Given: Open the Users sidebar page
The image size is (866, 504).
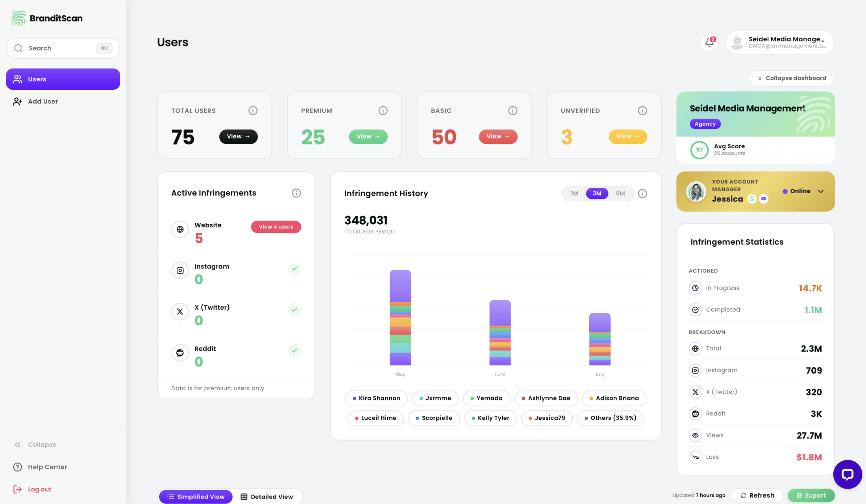Looking at the screenshot, I should point(63,79).
